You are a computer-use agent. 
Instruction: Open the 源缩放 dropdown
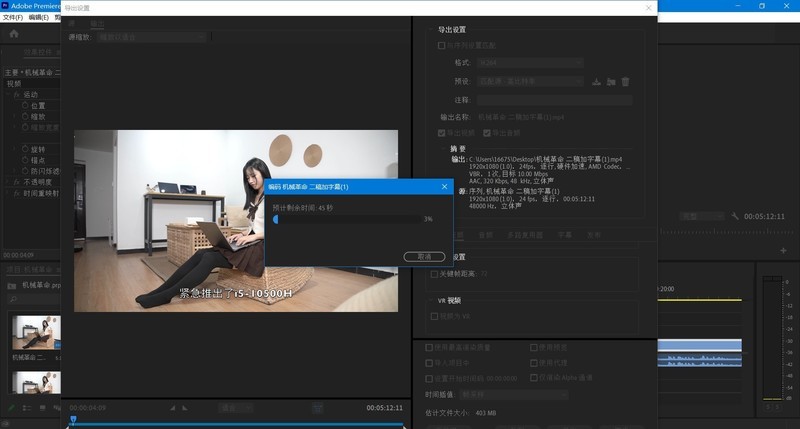click(x=151, y=37)
